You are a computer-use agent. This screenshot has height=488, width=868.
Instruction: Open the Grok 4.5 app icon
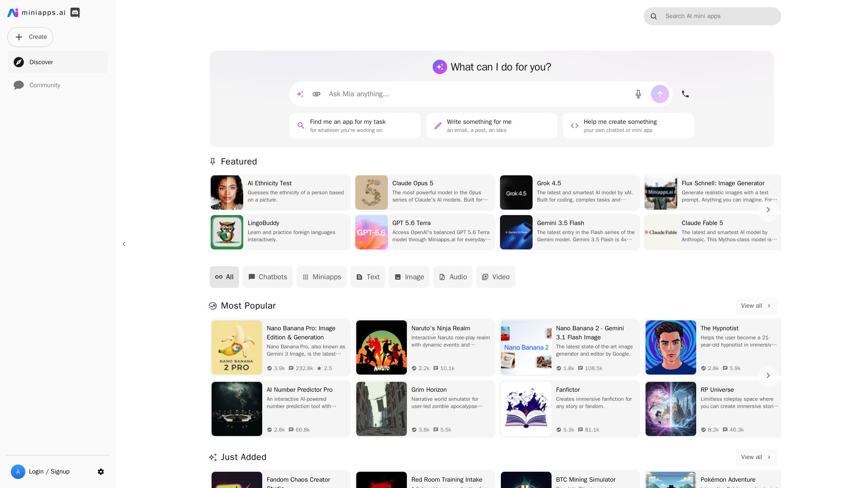tap(516, 192)
